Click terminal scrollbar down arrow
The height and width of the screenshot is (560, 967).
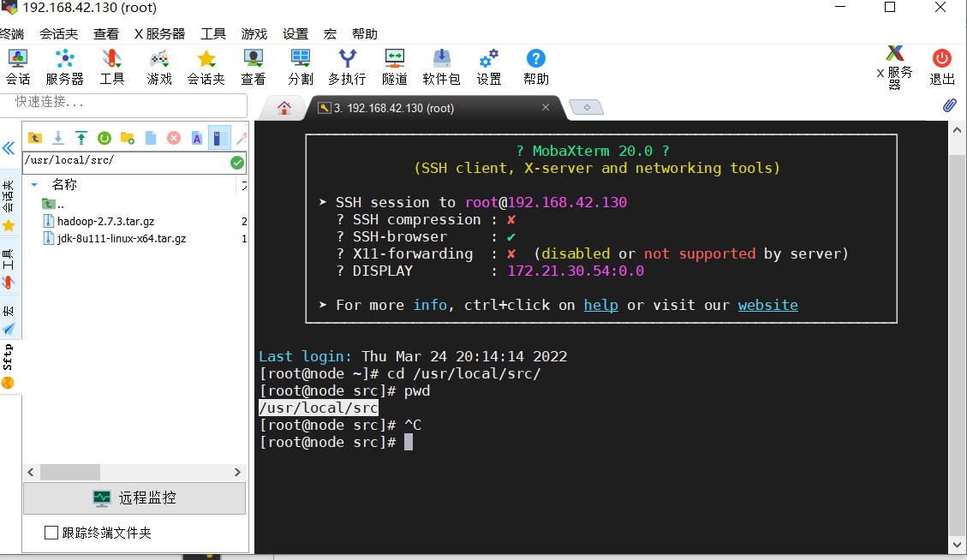pos(957,545)
